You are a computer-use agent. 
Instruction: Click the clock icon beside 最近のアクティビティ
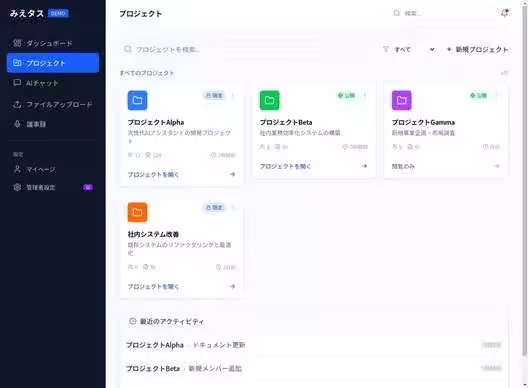click(133, 321)
